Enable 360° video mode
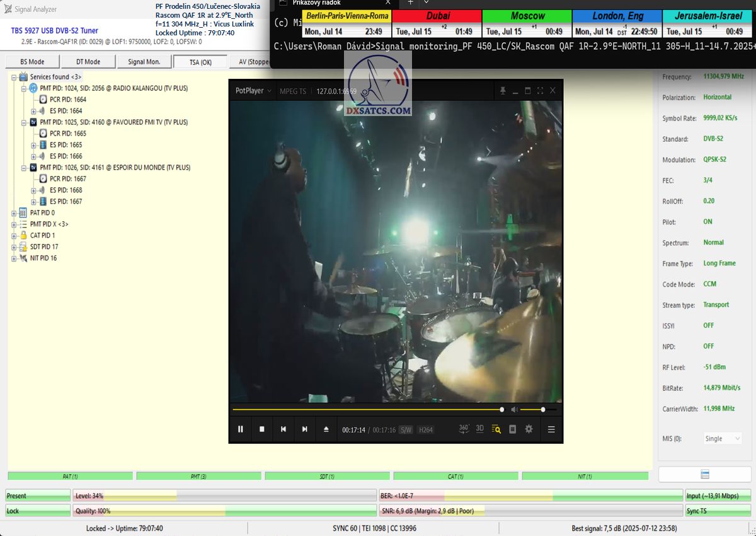This screenshot has height=536, width=756. click(x=464, y=429)
